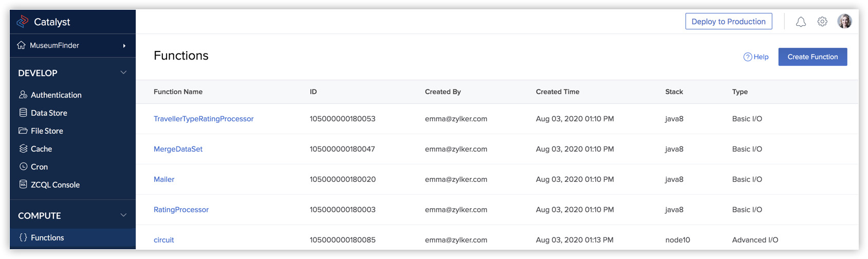This screenshot has height=259, width=868.
Task: Open the TravellerTypeRatingProcessor function
Action: coord(204,119)
